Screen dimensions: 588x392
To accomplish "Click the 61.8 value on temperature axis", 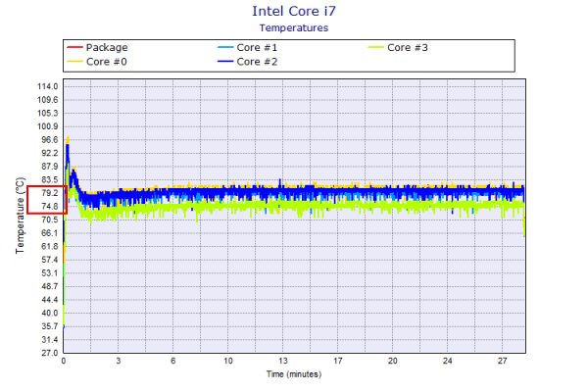I will [50, 246].
